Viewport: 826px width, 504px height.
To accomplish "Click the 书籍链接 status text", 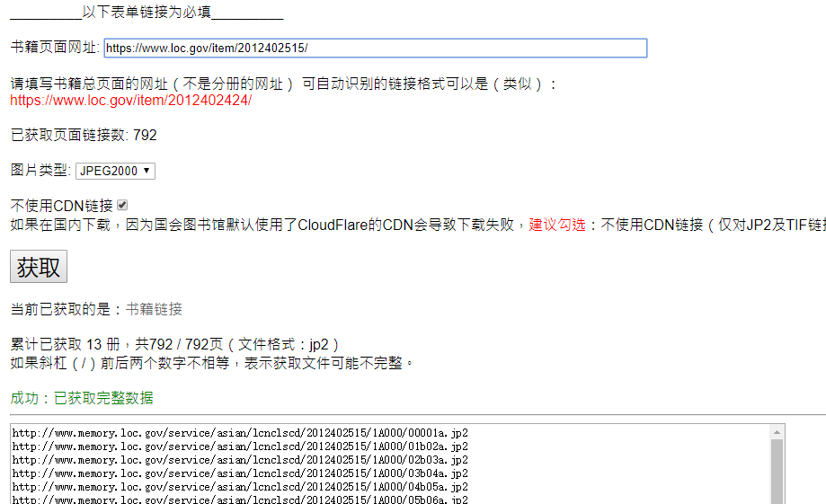I will click(154, 309).
